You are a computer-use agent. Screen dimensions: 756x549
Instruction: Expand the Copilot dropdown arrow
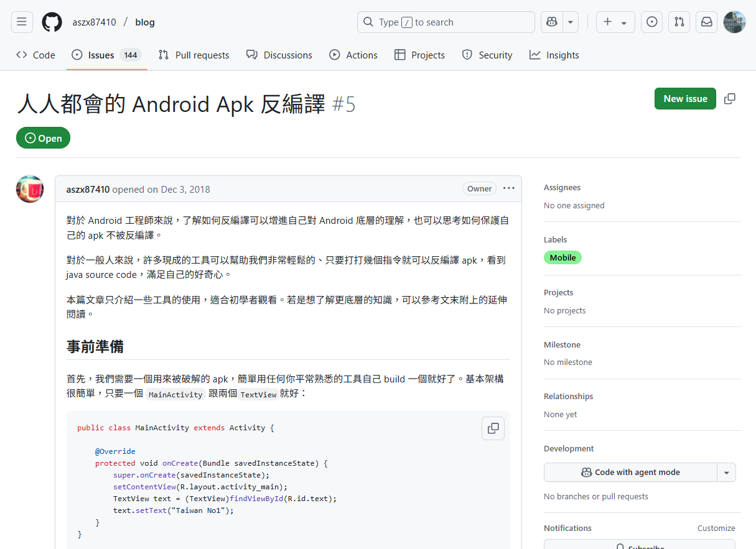click(571, 22)
